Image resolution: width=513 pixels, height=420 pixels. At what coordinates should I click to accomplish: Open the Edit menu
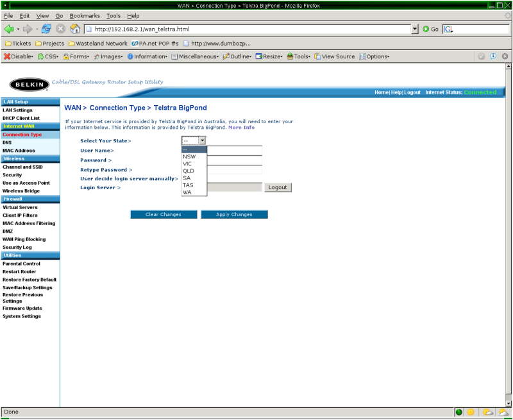[24, 15]
